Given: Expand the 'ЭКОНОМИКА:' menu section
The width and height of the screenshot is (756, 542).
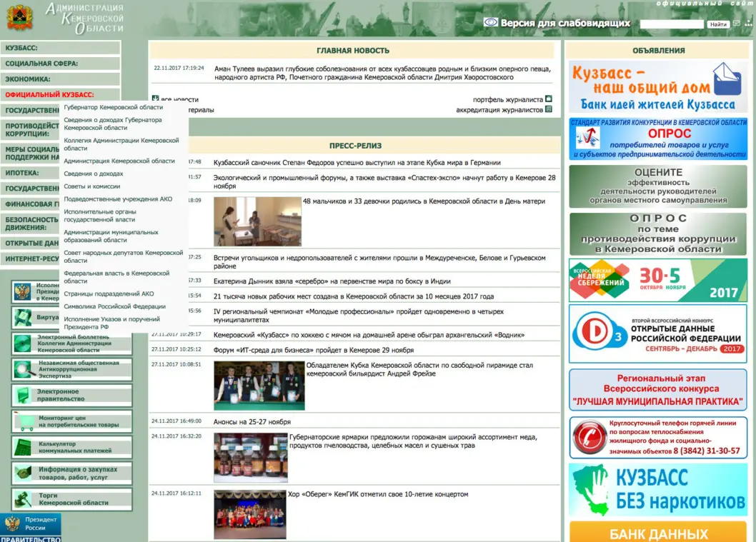Looking at the screenshot, I should pos(60,79).
